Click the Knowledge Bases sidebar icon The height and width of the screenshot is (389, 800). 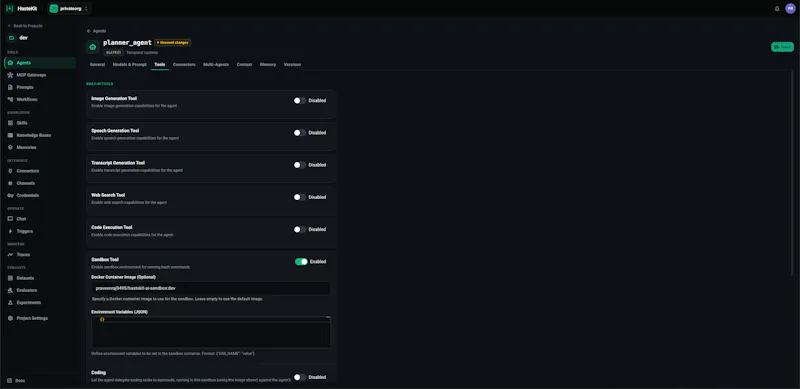[x=11, y=135]
